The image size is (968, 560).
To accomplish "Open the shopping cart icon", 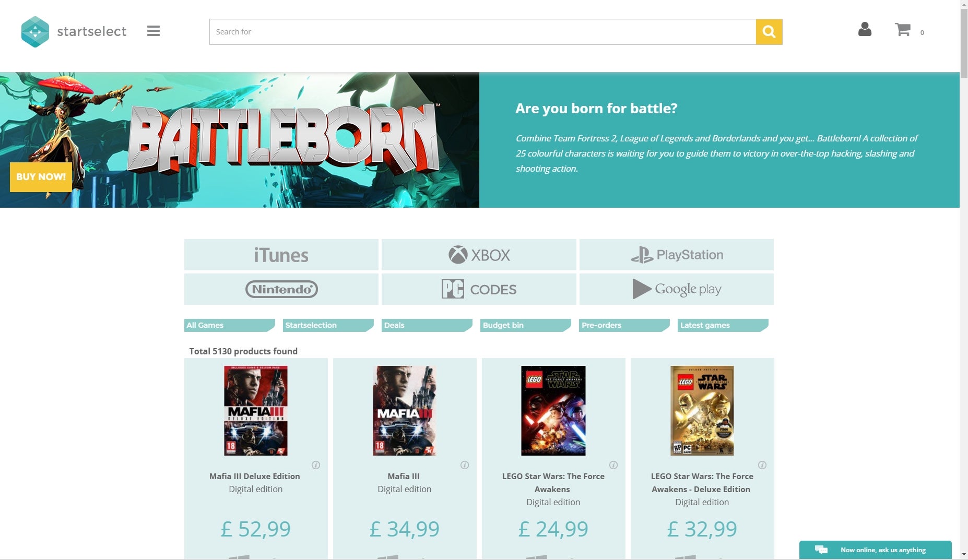I will point(903,29).
